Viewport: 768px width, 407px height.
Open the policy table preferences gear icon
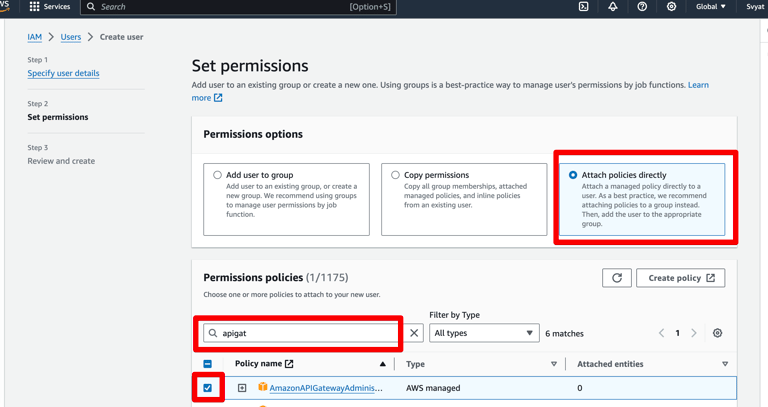click(717, 333)
